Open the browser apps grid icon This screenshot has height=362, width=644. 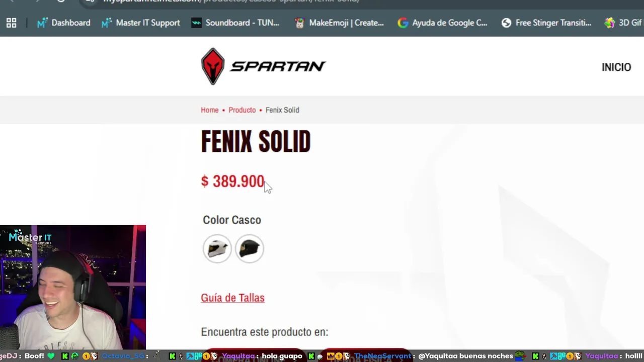[x=11, y=23]
